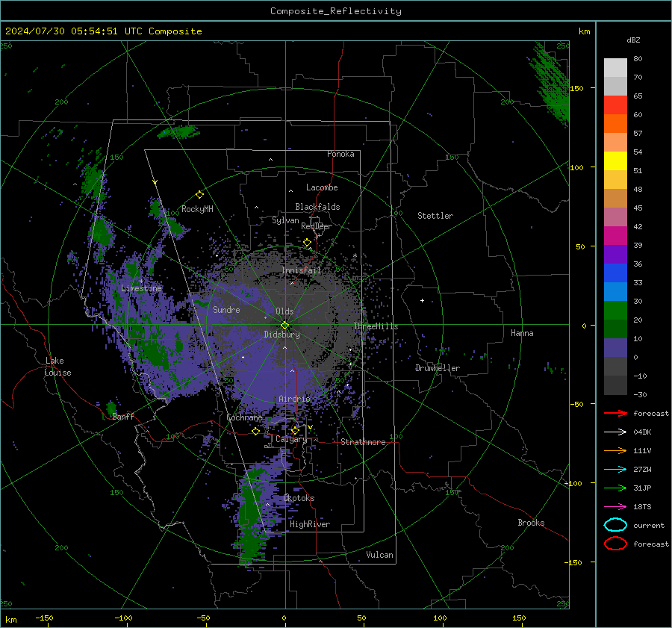Click the Lake Louise label
Viewport: 672px width, 628px height.
coord(58,367)
